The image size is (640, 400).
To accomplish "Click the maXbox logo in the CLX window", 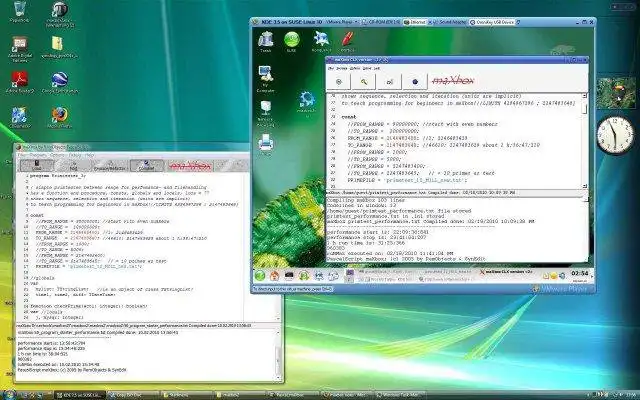I will pyautogui.click(x=453, y=81).
